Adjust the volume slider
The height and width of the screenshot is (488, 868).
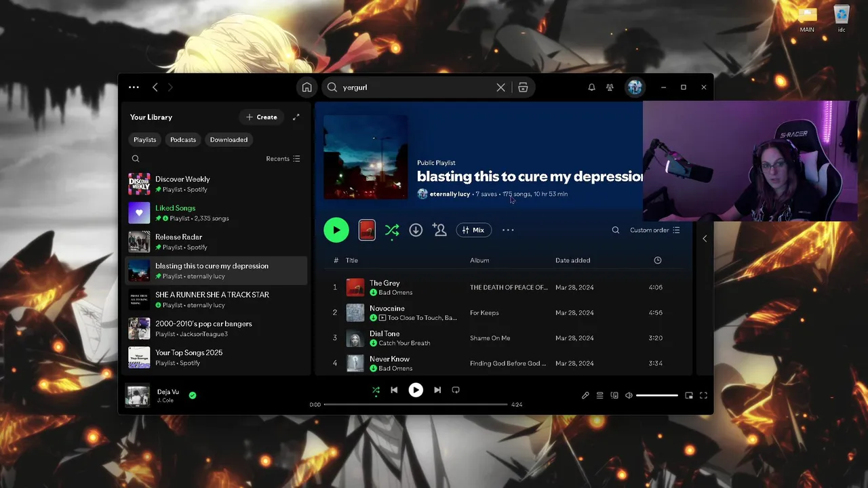click(656, 396)
